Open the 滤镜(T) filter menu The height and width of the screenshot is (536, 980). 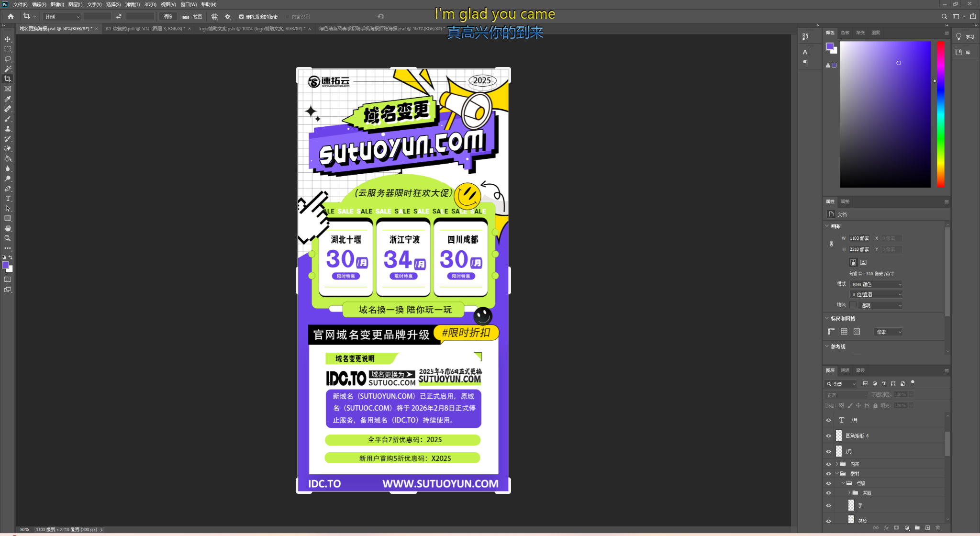pos(132,4)
